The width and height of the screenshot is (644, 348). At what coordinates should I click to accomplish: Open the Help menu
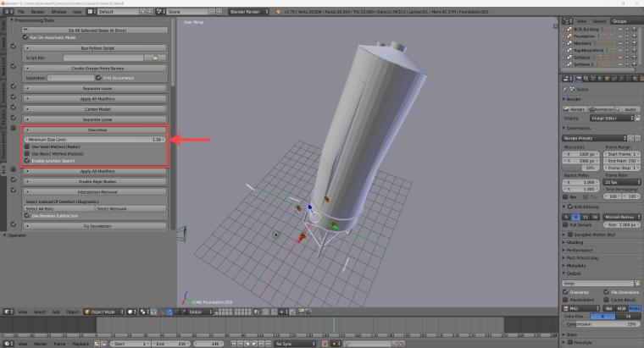point(77,12)
